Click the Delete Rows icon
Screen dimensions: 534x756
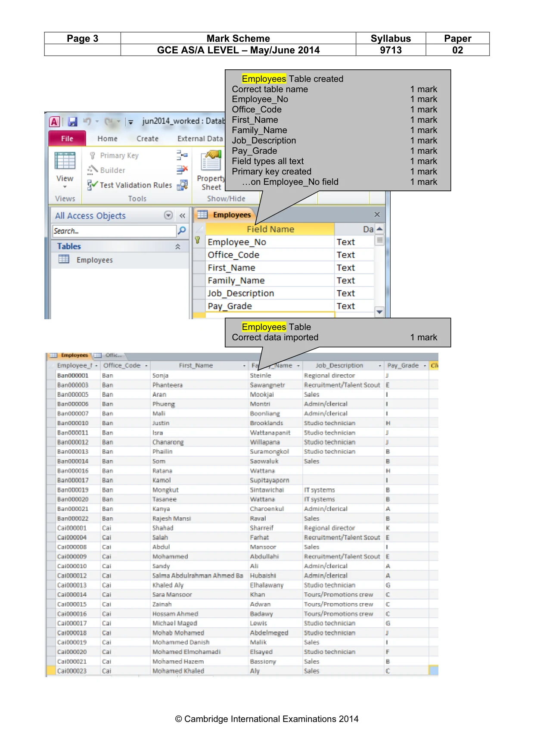[182, 170]
